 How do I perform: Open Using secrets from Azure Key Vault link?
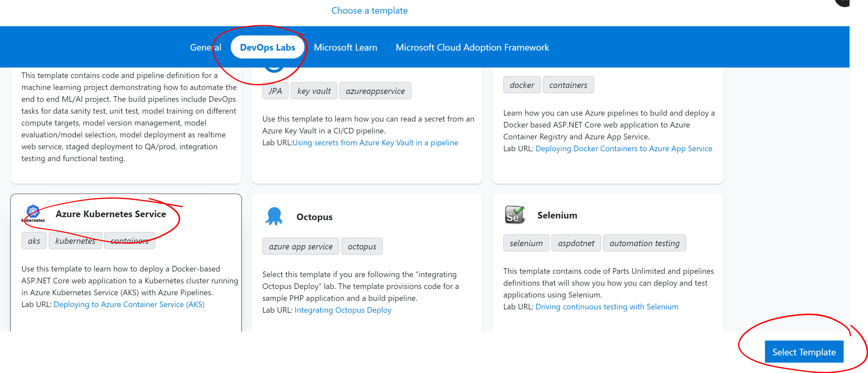(375, 142)
